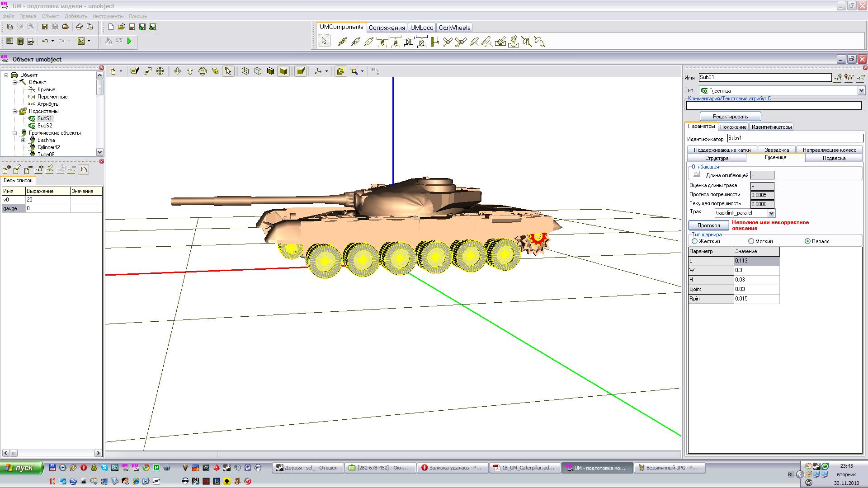This screenshot has height=488, width=868.
Task: Switch to the Сопряжения tab
Action: (x=387, y=28)
